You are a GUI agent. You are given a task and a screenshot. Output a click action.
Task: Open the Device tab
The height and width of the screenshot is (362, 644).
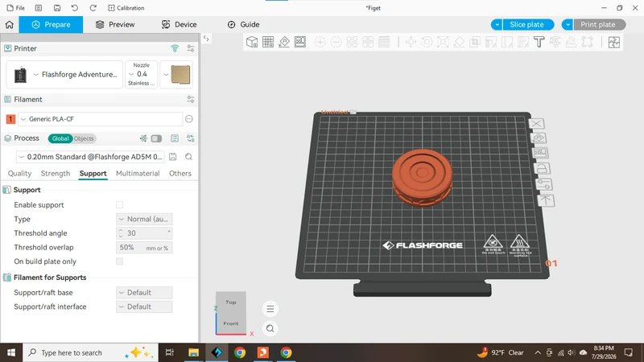pyautogui.click(x=179, y=25)
